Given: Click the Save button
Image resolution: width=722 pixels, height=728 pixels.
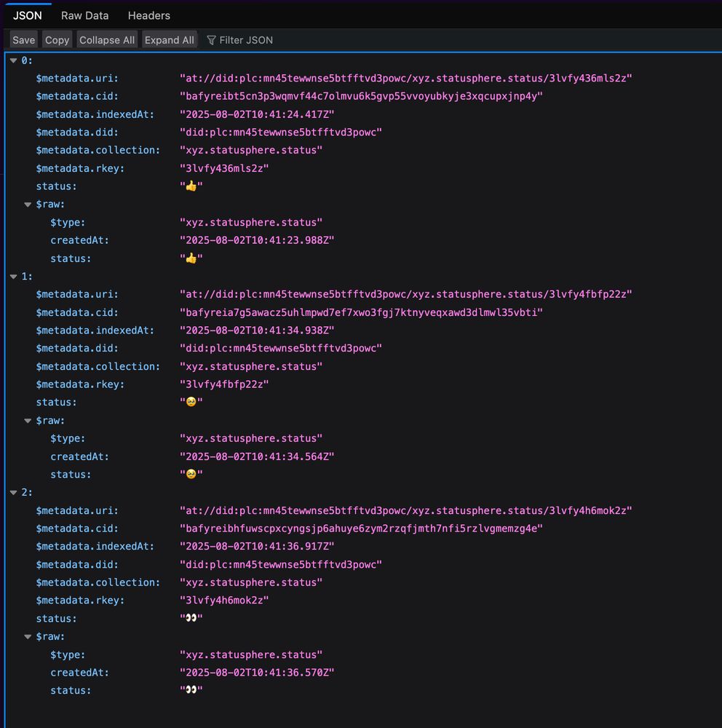Looking at the screenshot, I should coord(24,40).
